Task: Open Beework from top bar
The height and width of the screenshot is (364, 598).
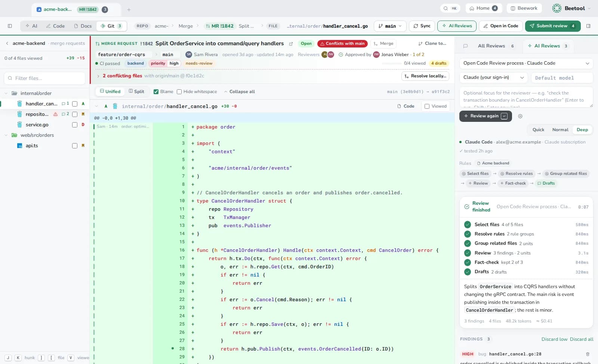Action: pyautogui.click(x=524, y=8)
